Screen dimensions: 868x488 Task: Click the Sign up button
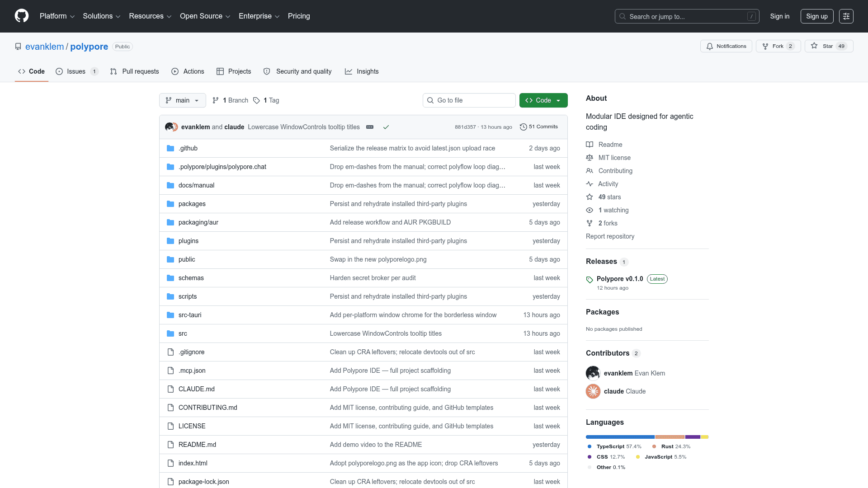[817, 16]
